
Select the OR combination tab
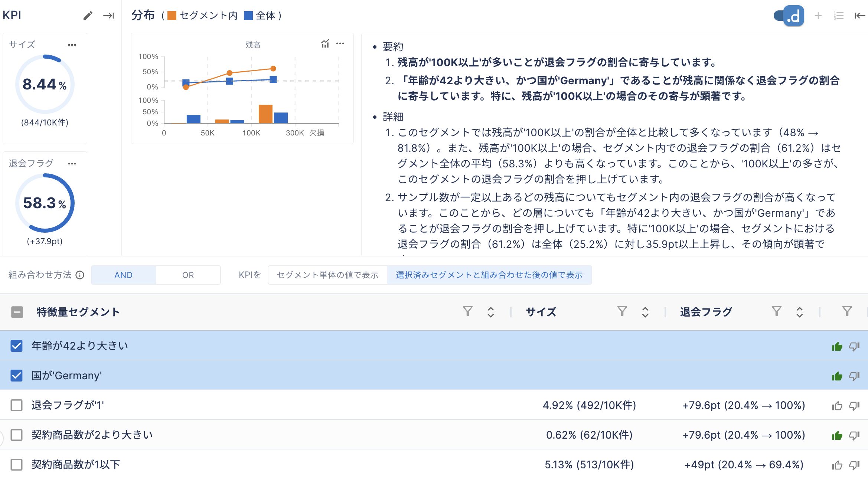188,275
